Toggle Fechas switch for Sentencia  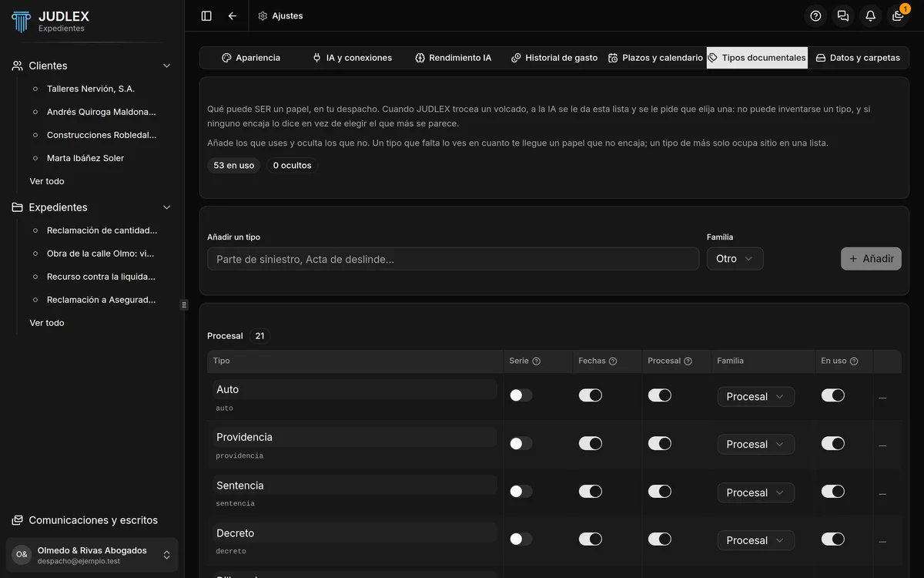point(590,491)
